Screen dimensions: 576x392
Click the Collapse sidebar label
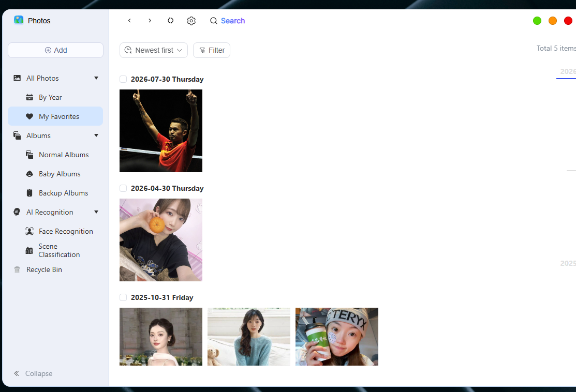39,373
